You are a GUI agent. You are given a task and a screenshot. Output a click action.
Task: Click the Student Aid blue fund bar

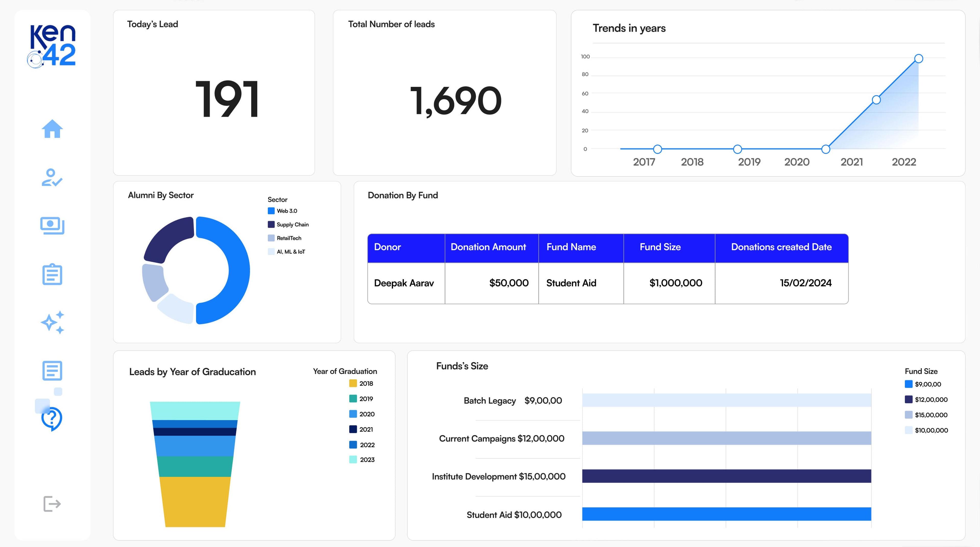[726, 514]
